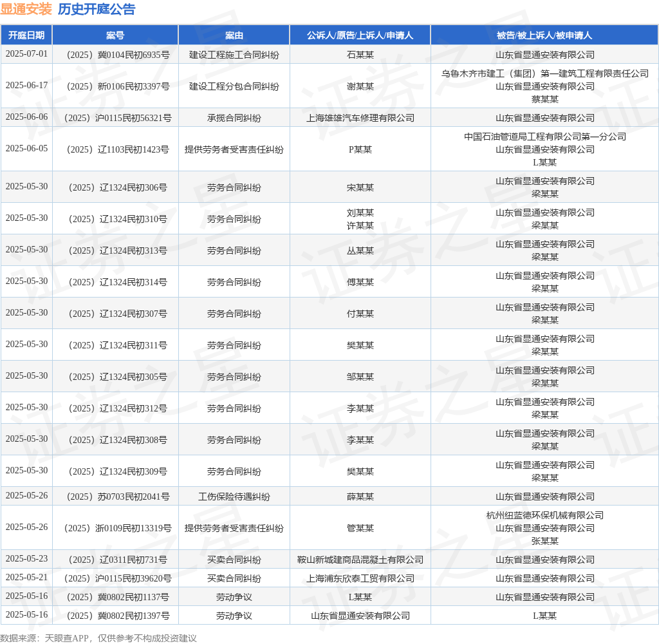Select case number (2025)辽1324民初314号

(x=118, y=282)
